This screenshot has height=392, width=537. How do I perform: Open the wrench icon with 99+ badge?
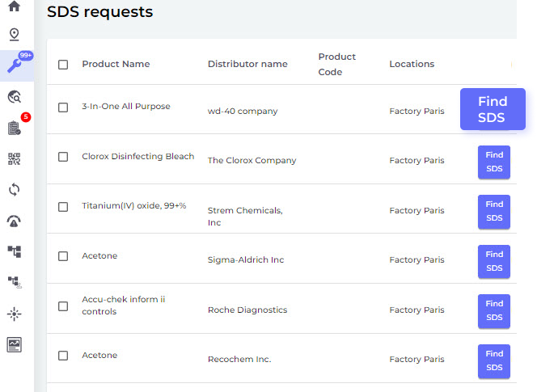click(x=15, y=66)
